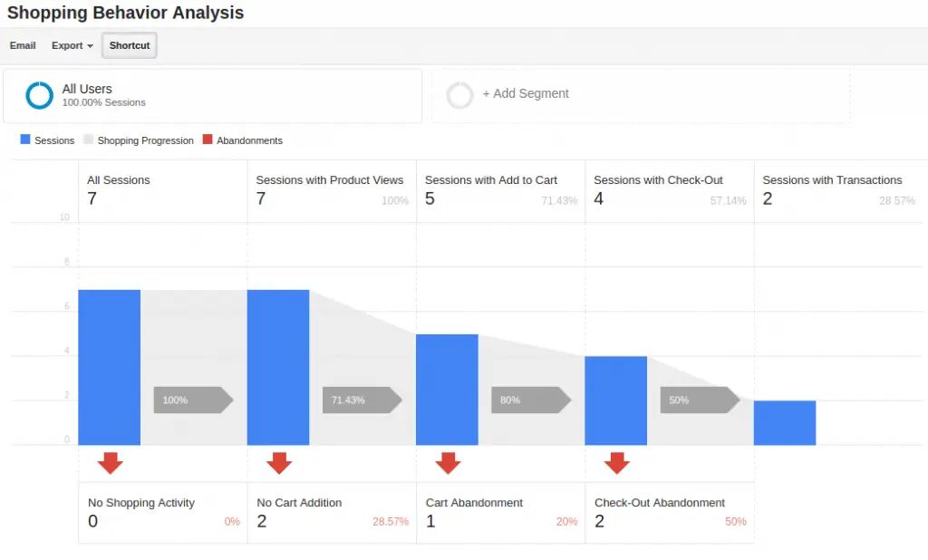Click the blue Sessions legend swatch
Screen dimensions: 928x560
pyautogui.click(x=24, y=140)
